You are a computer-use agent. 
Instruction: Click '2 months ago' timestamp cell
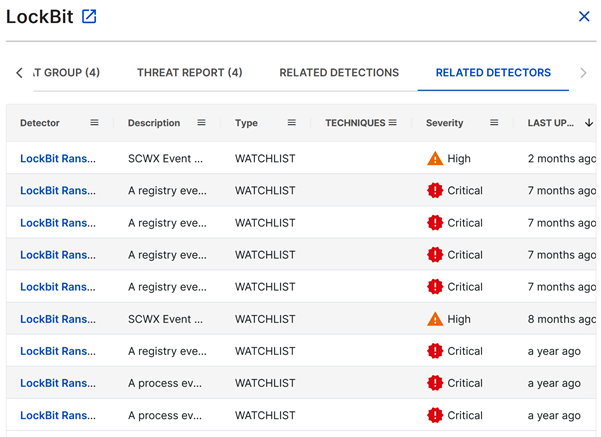(562, 158)
